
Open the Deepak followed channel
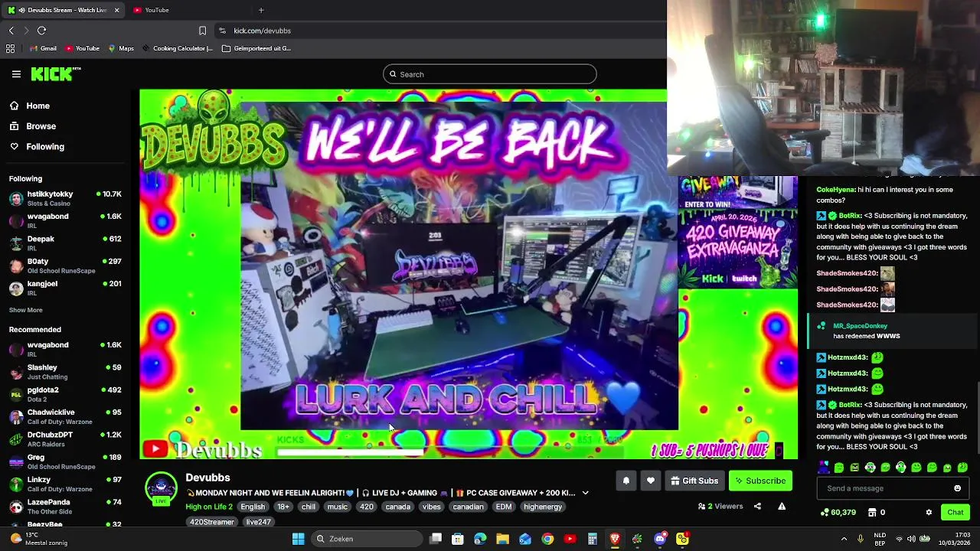coord(65,243)
